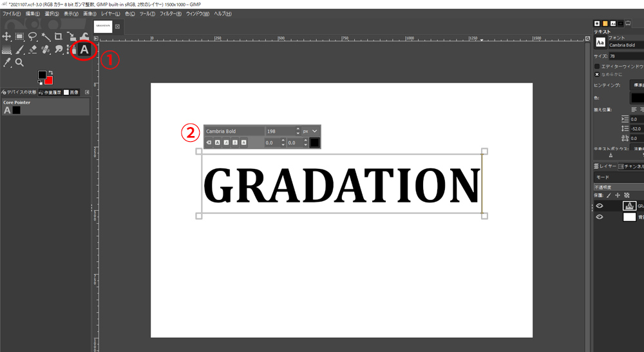Select the Warp Transform tool
The width and height of the screenshot is (644, 352).
tap(84, 37)
